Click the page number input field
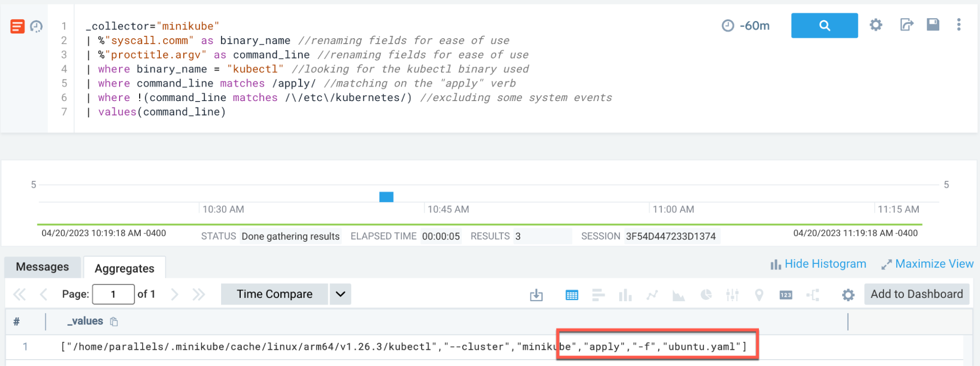 tap(113, 294)
